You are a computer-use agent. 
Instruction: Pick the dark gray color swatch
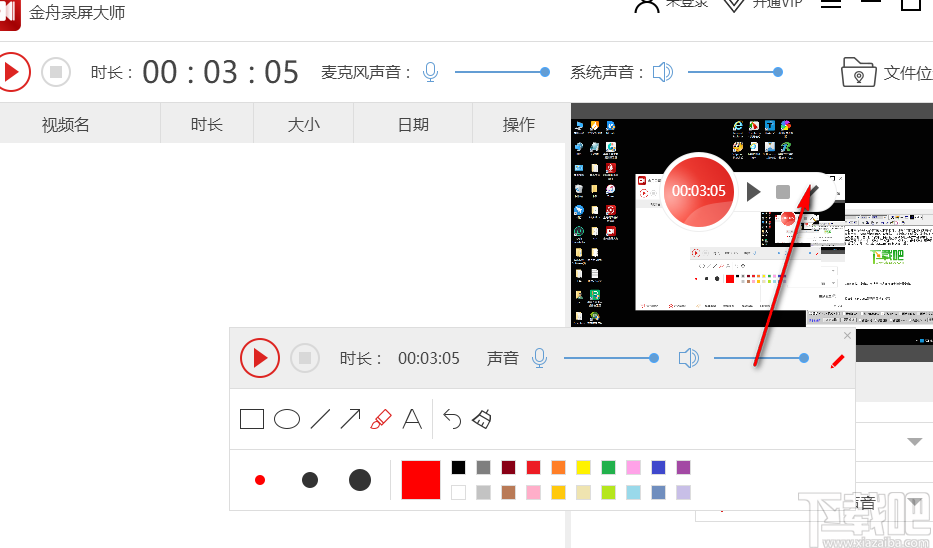483,467
